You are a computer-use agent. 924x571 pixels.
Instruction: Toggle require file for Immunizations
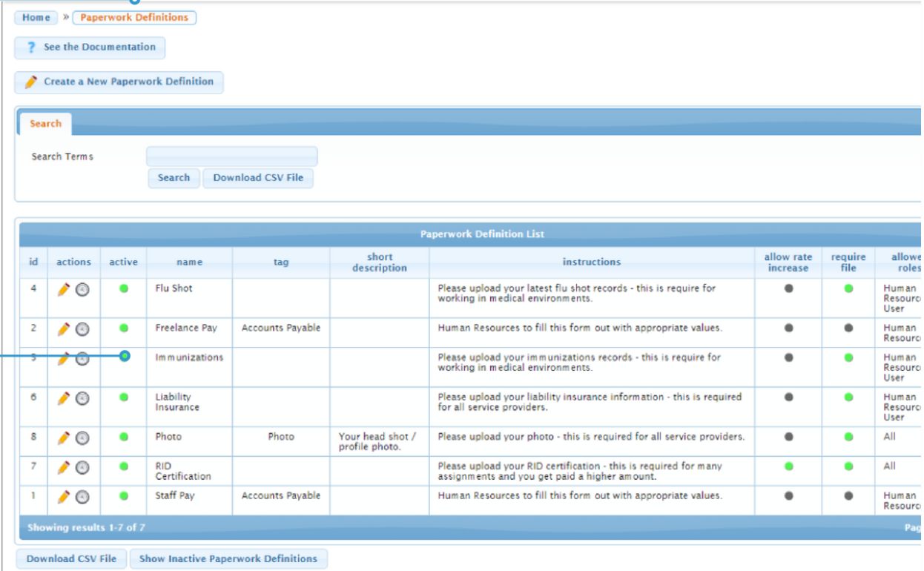tap(848, 357)
